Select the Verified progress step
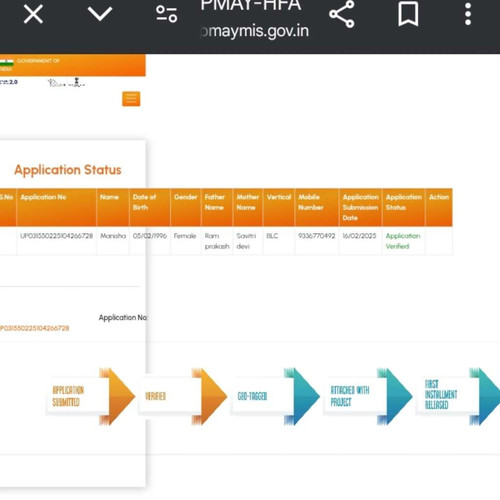This screenshot has height=500, width=500. (x=155, y=396)
